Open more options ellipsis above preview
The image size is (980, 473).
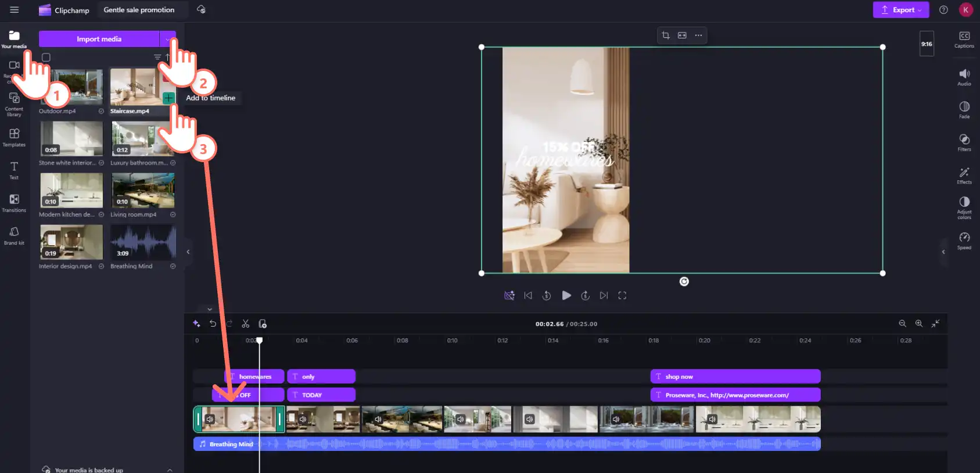click(x=698, y=35)
